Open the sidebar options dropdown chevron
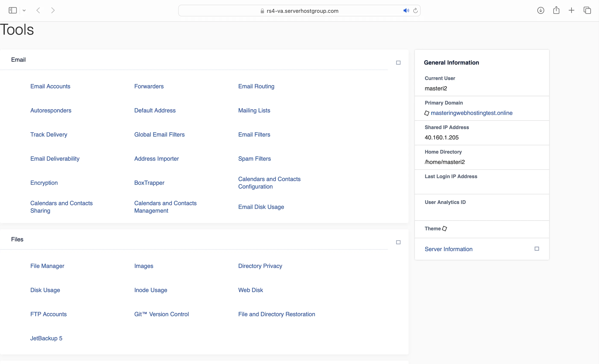The image size is (599, 364). 24,10
